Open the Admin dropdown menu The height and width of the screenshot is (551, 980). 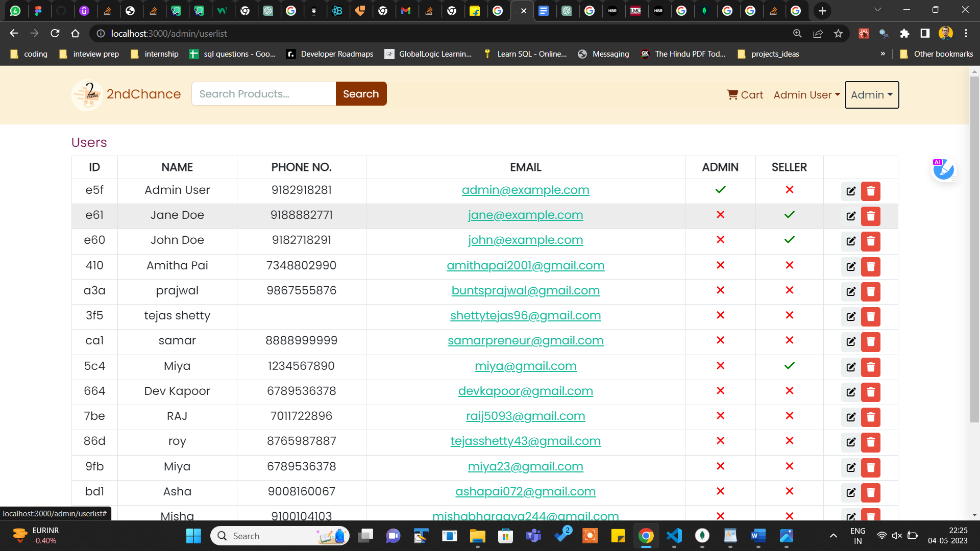[x=871, y=95]
